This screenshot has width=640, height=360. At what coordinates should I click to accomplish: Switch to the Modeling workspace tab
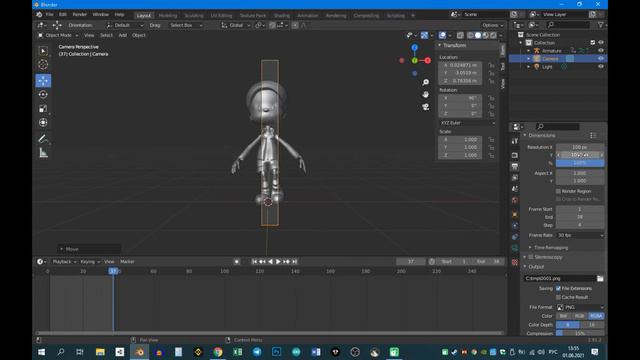point(168,16)
